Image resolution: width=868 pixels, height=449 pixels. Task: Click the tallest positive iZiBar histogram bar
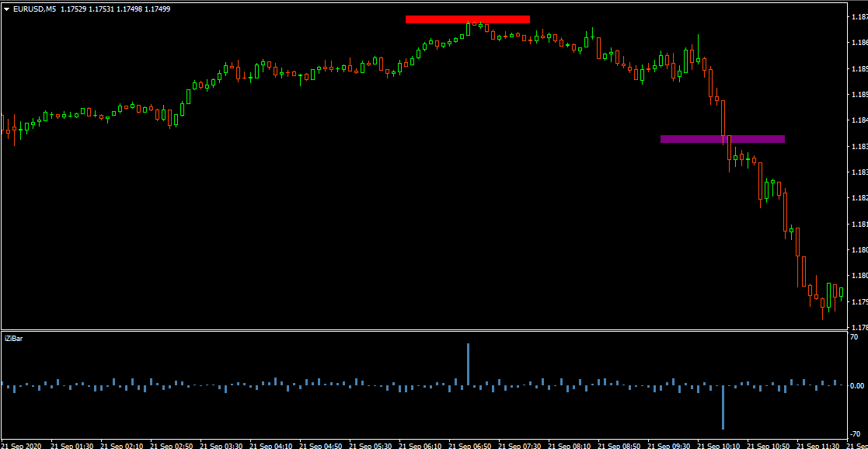pyautogui.click(x=469, y=364)
